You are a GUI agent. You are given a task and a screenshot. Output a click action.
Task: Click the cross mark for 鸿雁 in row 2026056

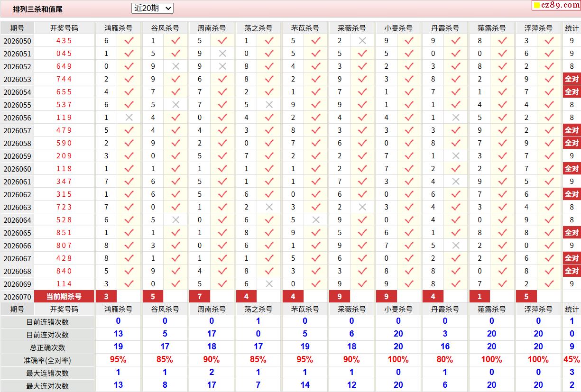129,118
